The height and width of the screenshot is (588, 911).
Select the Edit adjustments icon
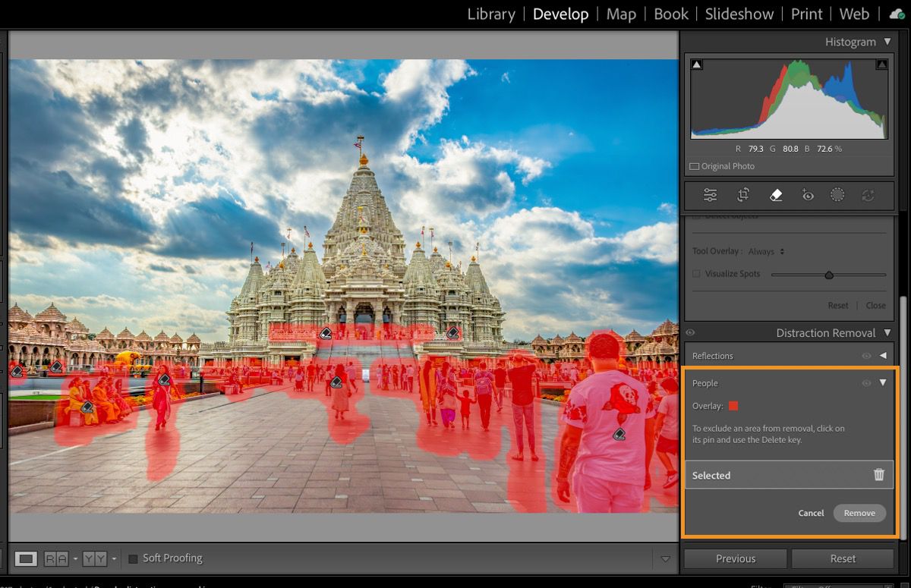point(711,195)
